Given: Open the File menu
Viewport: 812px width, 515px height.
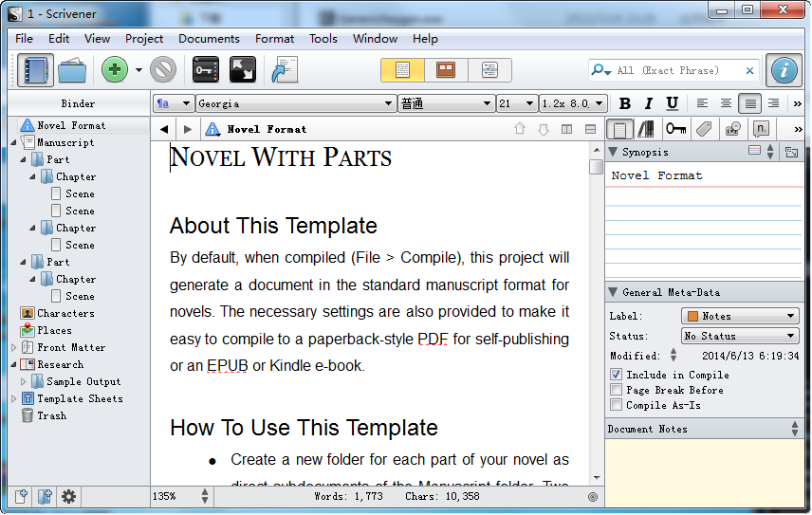Looking at the screenshot, I should click(x=24, y=39).
